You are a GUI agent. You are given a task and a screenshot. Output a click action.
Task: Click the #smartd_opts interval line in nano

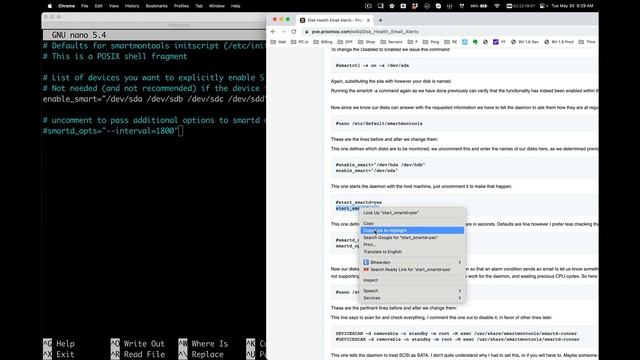point(111,131)
